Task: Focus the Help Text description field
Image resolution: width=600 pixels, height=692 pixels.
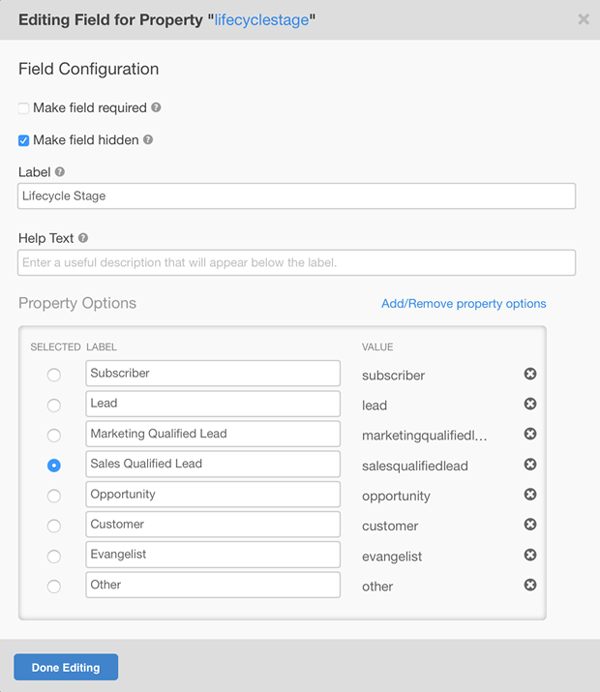Action: pyautogui.click(x=296, y=262)
